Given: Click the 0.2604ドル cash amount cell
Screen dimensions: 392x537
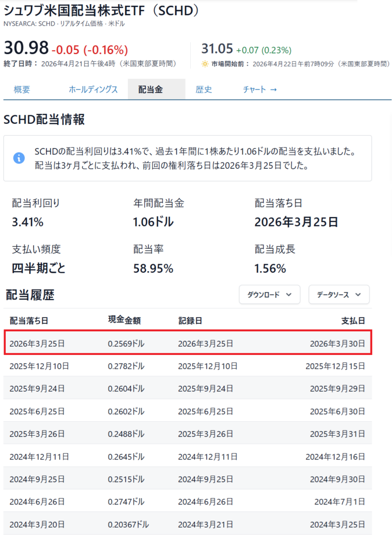Looking at the screenshot, I should coord(126,389).
